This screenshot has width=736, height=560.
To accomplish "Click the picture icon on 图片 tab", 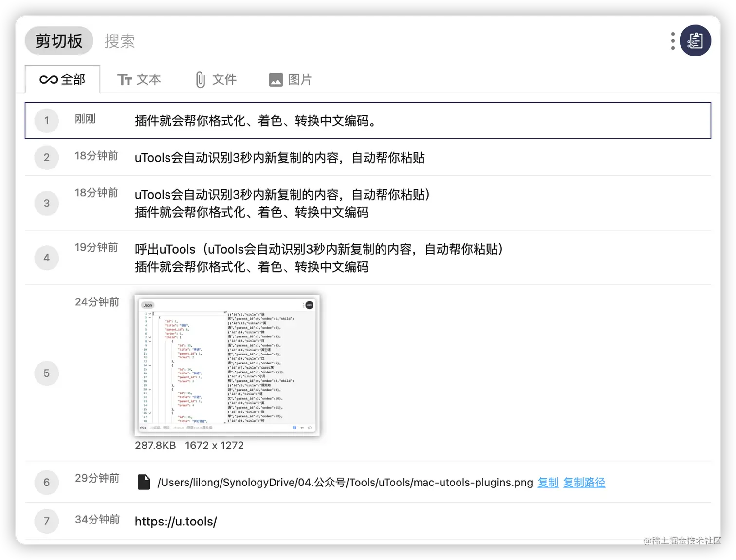I will coord(276,79).
